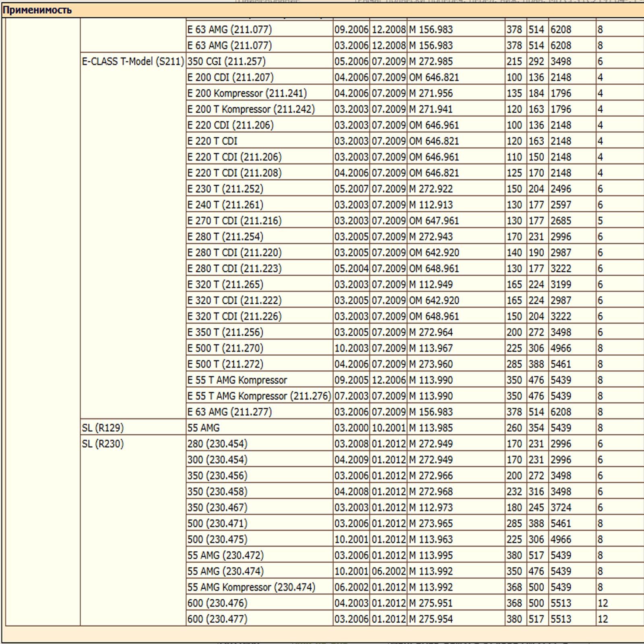
Task: Click the E 230 T (211.252) entry
Action: (225, 189)
